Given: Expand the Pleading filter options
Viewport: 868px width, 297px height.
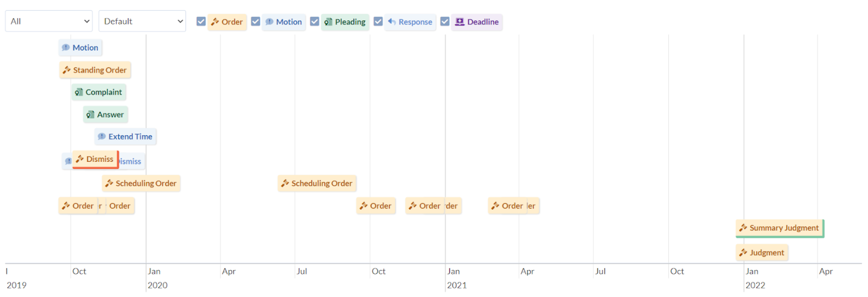Looking at the screenshot, I should click(314, 20).
